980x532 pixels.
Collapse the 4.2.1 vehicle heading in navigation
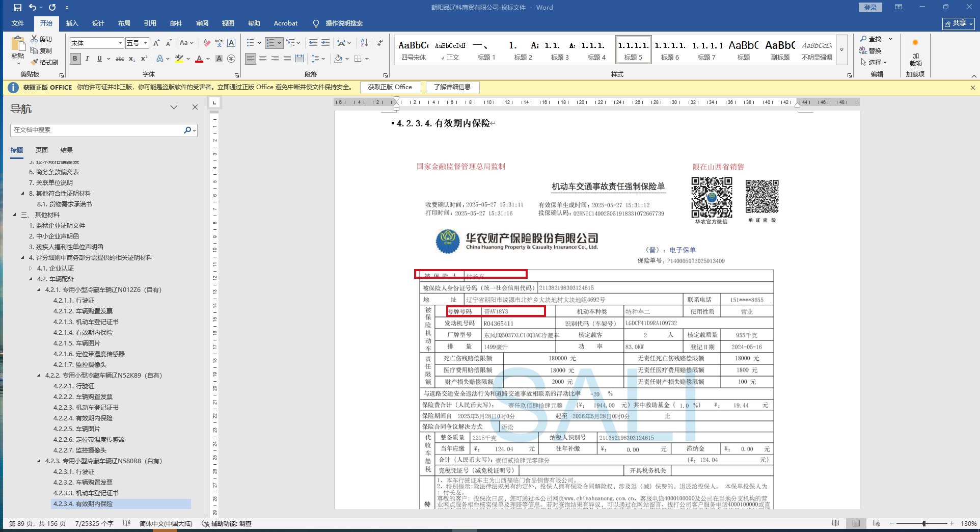39,290
